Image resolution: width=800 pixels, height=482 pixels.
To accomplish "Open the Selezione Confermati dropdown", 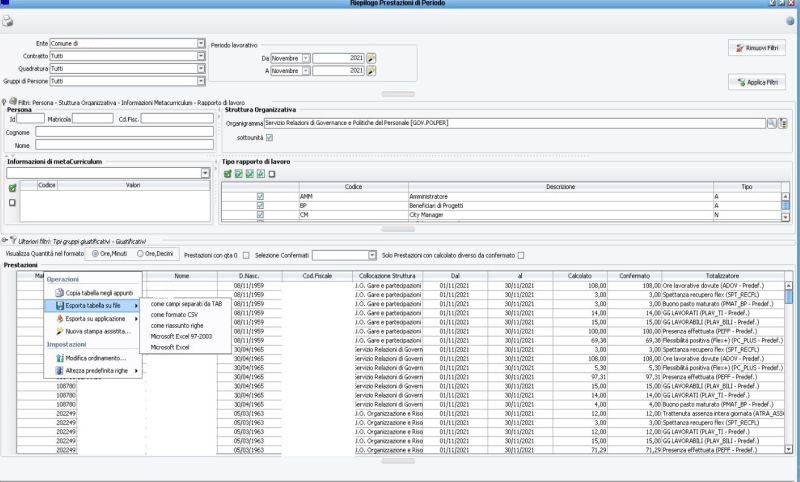I will 372,255.
